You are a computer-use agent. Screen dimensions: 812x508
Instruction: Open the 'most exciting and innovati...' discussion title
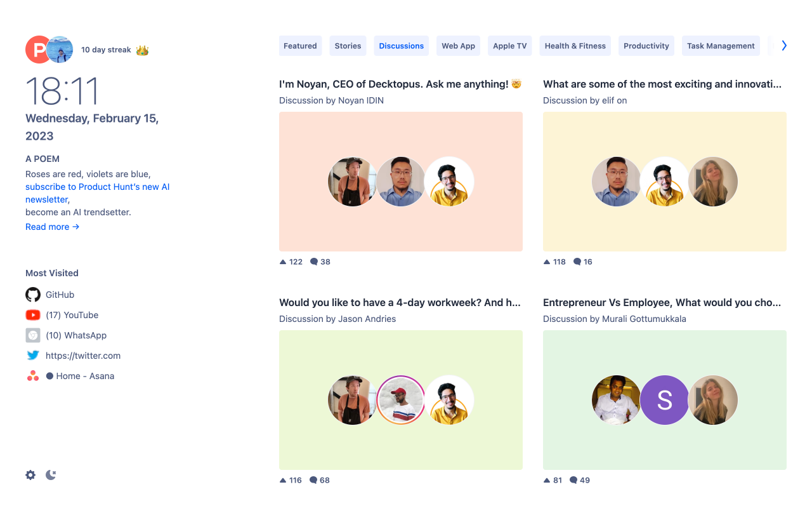[662, 84]
